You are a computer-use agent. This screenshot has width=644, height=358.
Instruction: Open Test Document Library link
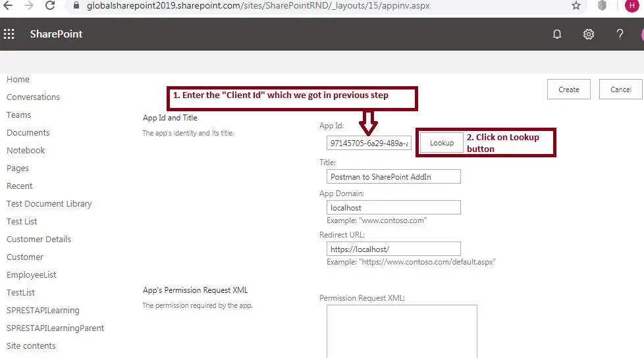49,203
